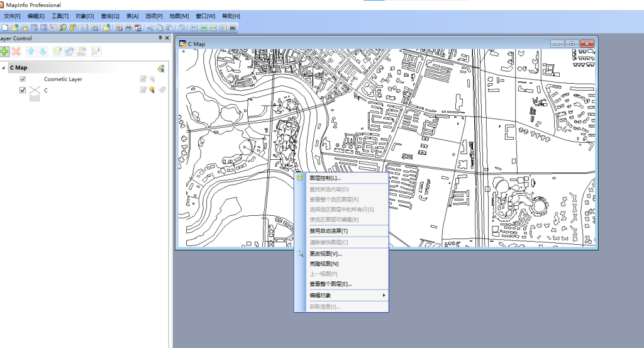Expand the 编辑对象 submenu arrow

384,295
